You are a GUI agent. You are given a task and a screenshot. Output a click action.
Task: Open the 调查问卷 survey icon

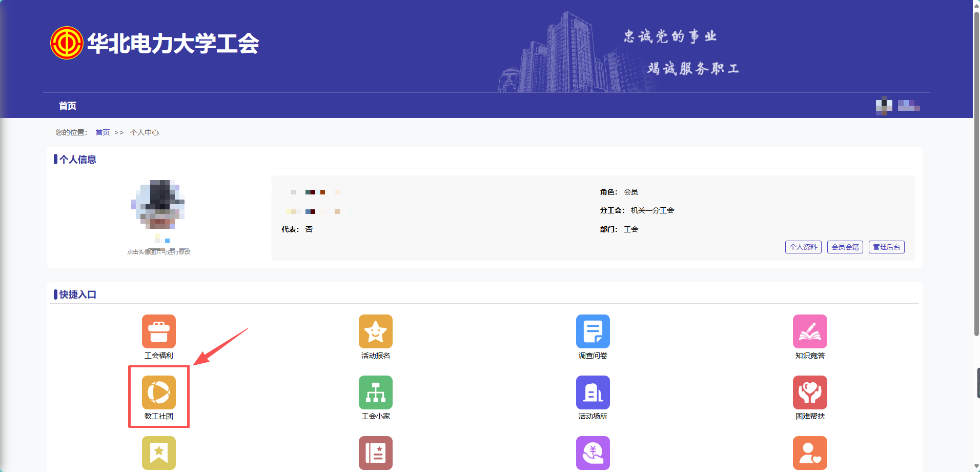tap(593, 331)
